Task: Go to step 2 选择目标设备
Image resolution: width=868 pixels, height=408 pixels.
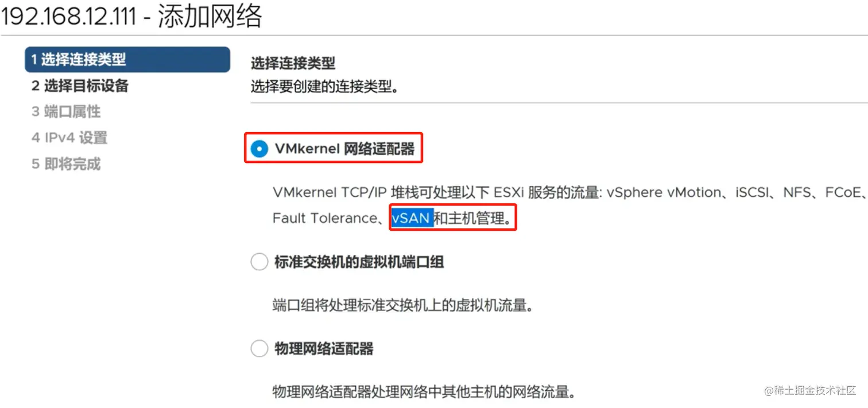Action: pyautogui.click(x=80, y=86)
